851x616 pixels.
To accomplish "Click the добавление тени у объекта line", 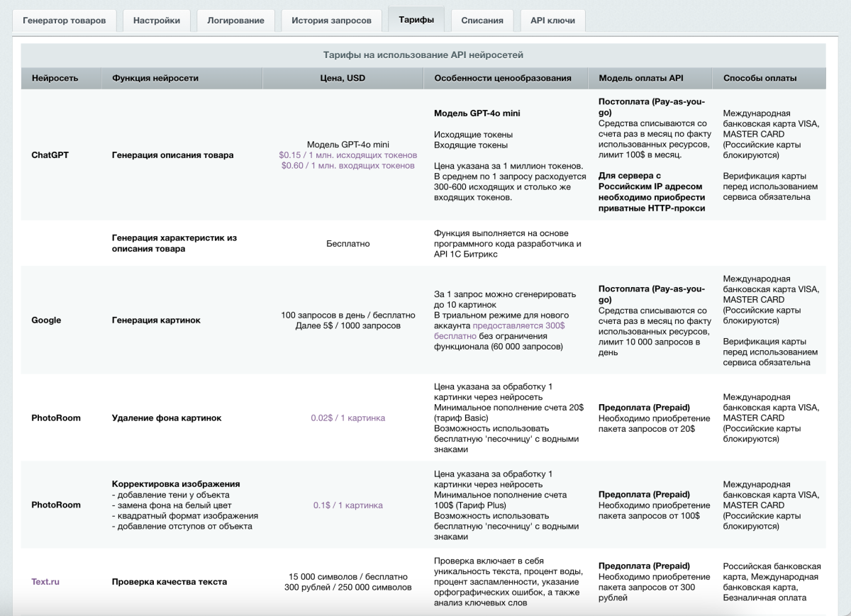I will (171, 495).
